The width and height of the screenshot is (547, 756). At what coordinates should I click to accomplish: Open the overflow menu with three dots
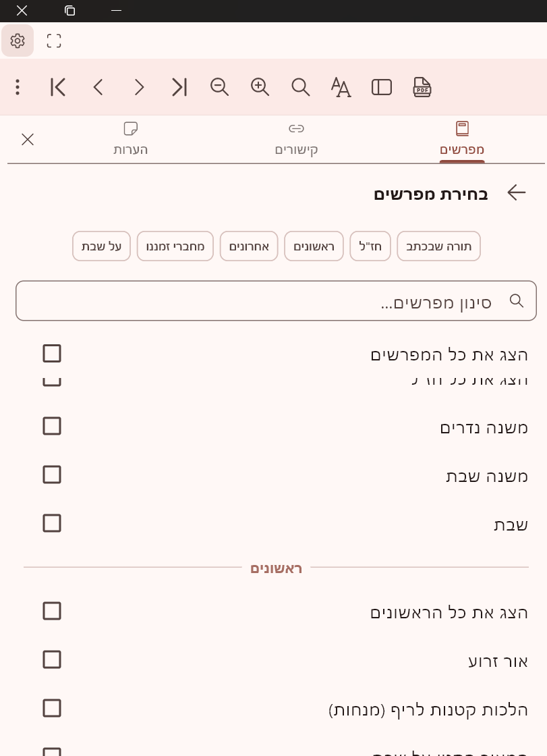pyautogui.click(x=18, y=87)
